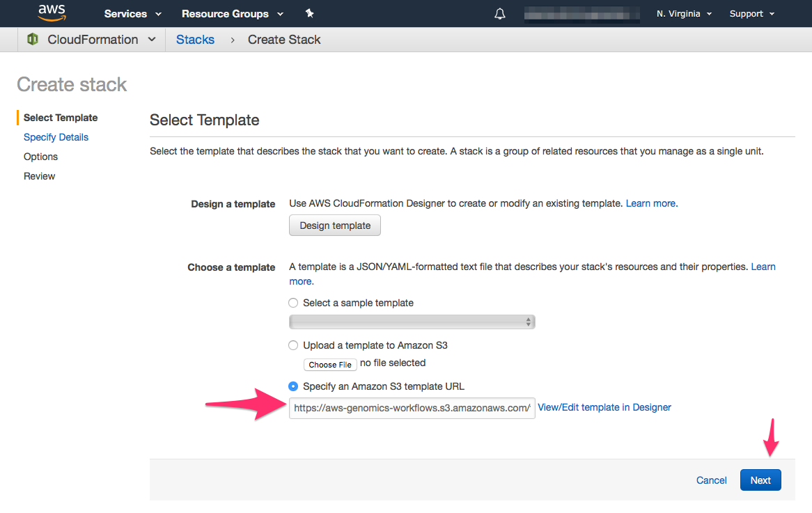
Task: Click the Cancel link
Action: (x=711, y=480)
